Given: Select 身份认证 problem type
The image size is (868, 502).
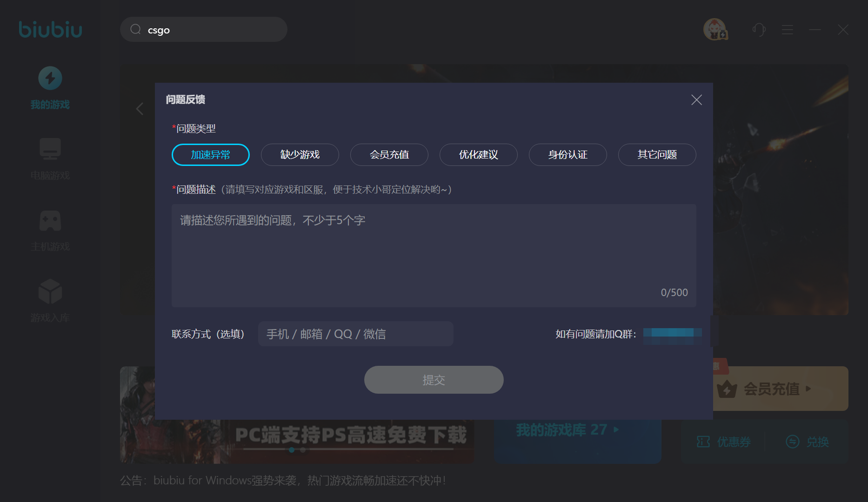Looking at the screenshot, I should (x=568, y=155).
